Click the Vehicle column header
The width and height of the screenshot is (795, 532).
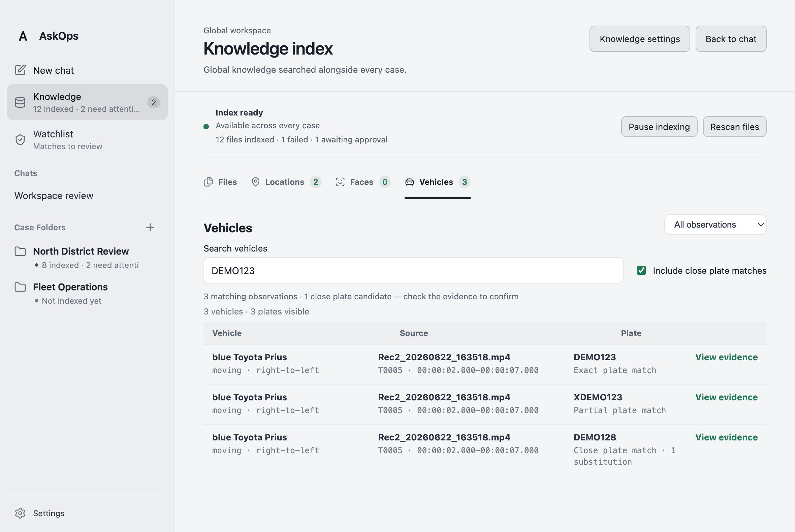click(x=227, y=333)
